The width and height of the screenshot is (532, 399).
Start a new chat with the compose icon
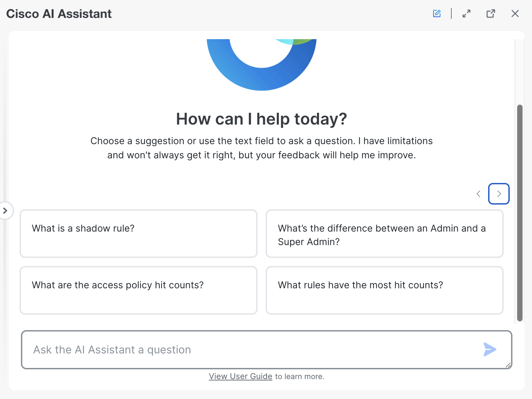[x=437, y=14]
